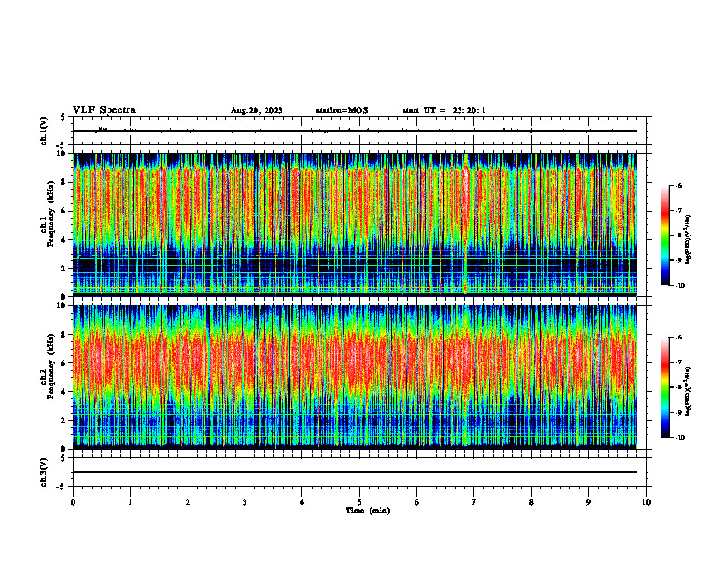Image resolution: width=728 pixels, height=563 pixels.
Task: Click the time axis tick label "5"
Action: tap(359, 502)
